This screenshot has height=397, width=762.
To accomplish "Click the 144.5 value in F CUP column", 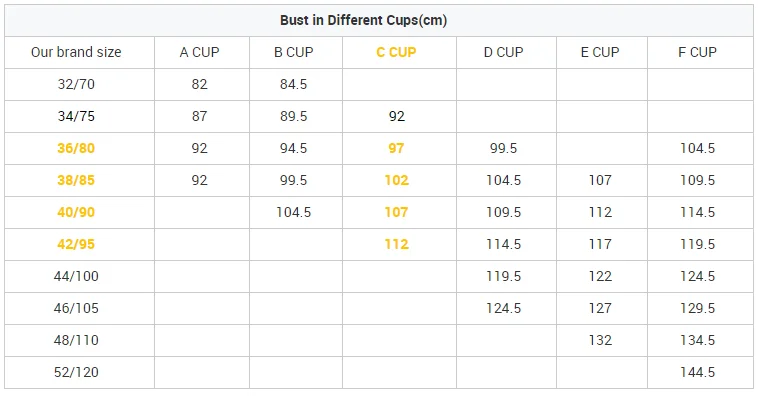I will (697, 372).
